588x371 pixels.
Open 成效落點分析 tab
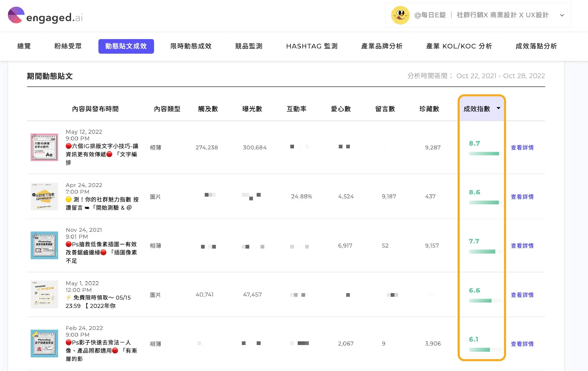click(x=536, y=46)
